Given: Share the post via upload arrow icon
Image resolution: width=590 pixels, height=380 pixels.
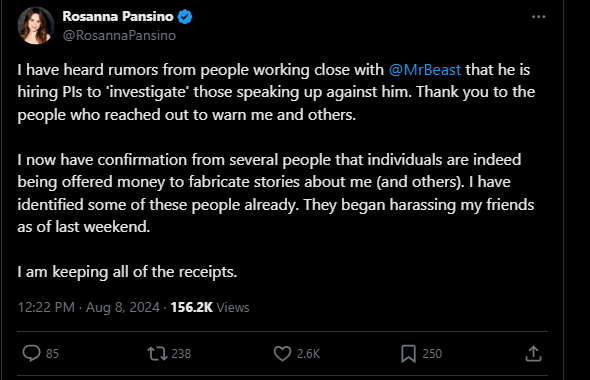Looking at the screenshot, I should pyautogui.click(x=533, y=354).
